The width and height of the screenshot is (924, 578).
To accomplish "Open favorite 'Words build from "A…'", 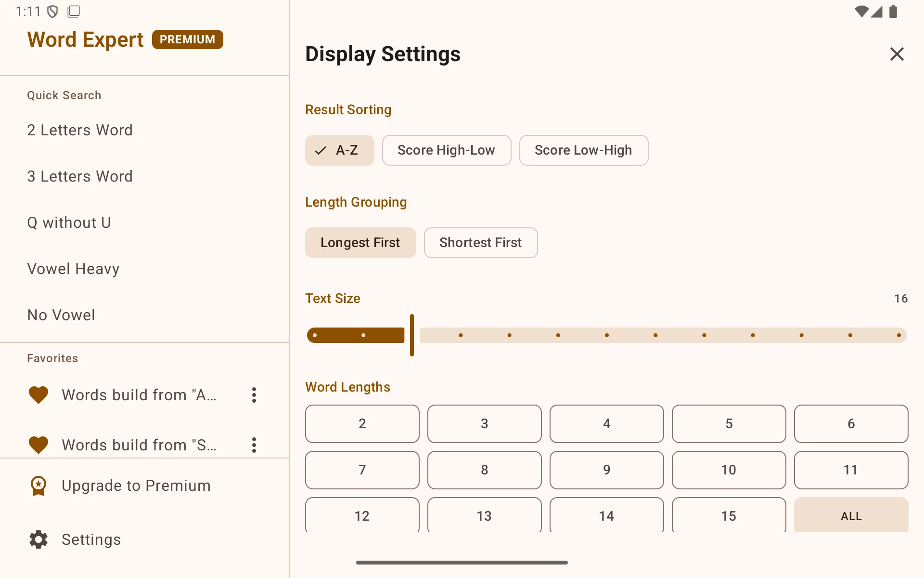I will pos(139,395).
